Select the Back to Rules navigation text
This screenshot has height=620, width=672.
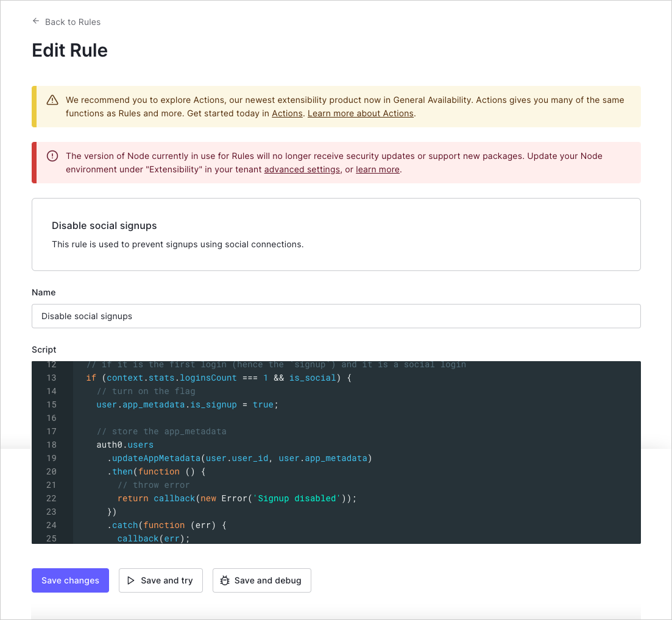pyautogui.click(x=72, y=21)
